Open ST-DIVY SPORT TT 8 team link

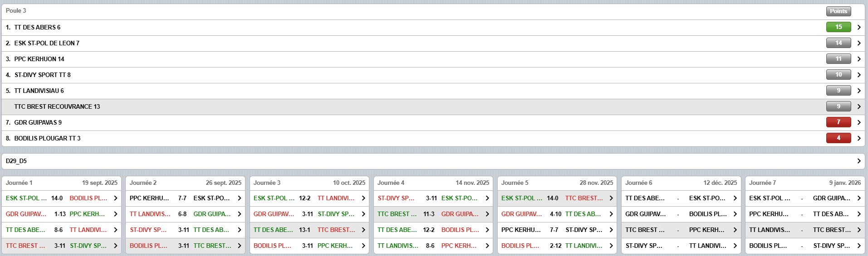coord(42,75)
